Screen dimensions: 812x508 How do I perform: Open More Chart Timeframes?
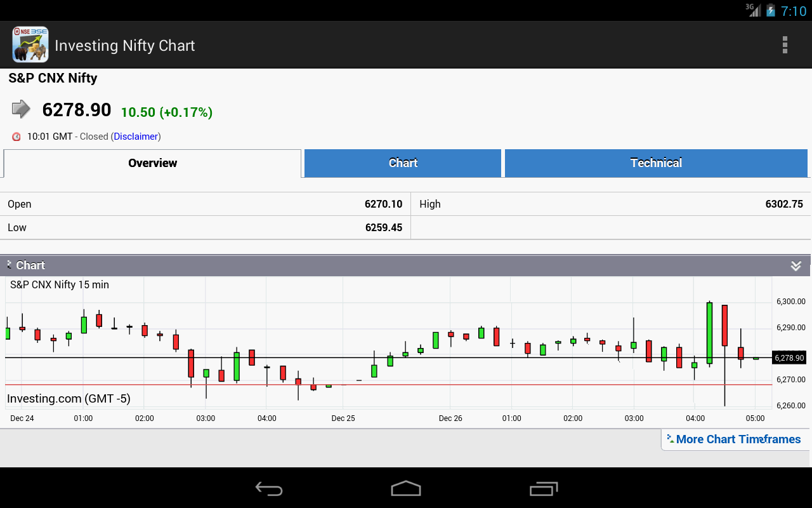738,439
